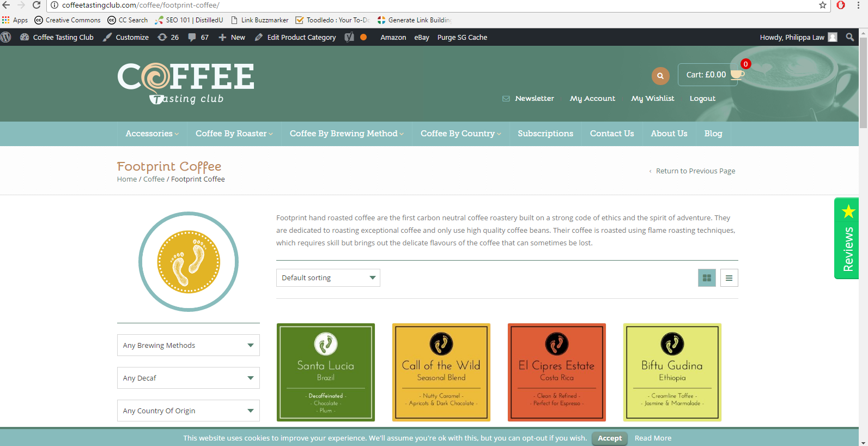Viewport: 868px width, 446px height.
Task: Open the Creative Commons bookmark
Action: [68, 20]
